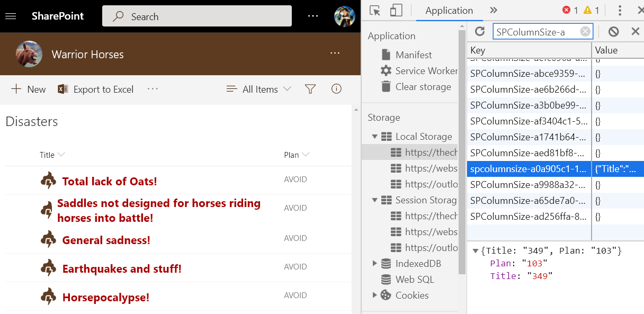Click New to create a list item

[x=28, y=89]
